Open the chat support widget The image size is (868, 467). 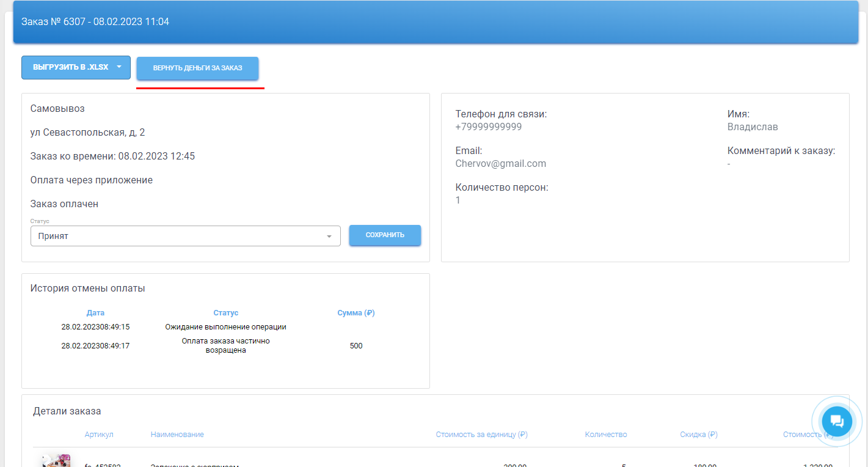[x=837, y=421]
